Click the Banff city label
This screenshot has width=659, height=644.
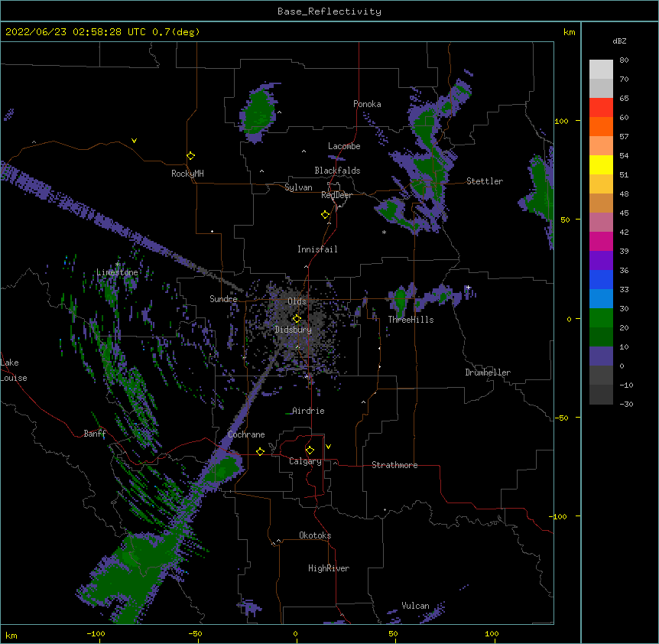95,434
